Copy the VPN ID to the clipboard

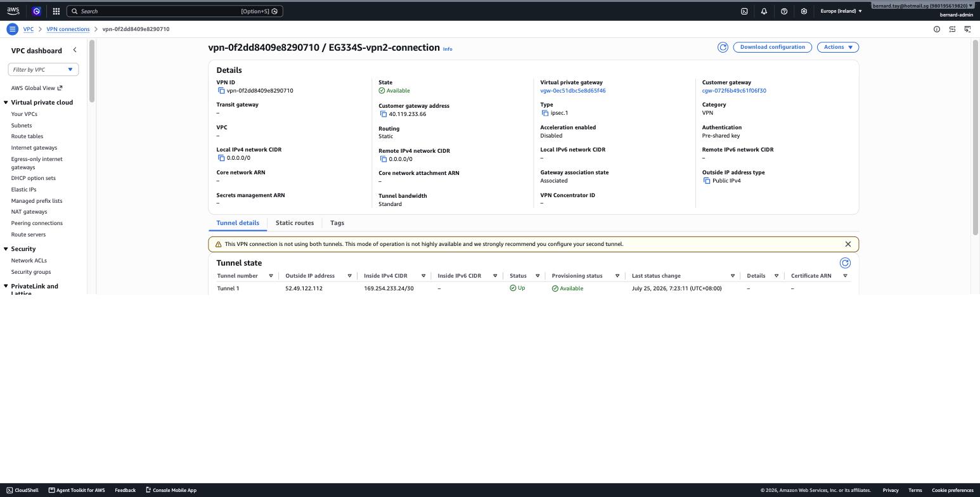pos(221,91)
